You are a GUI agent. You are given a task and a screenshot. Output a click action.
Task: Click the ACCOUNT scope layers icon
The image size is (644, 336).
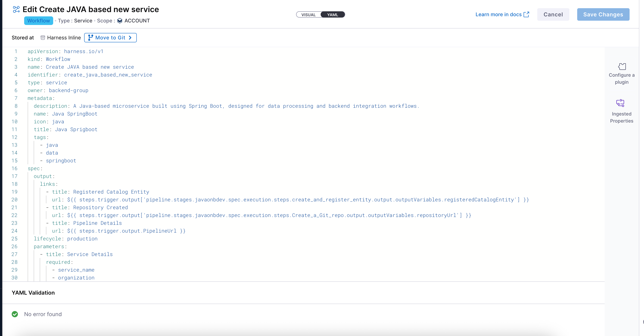(120, 21)
